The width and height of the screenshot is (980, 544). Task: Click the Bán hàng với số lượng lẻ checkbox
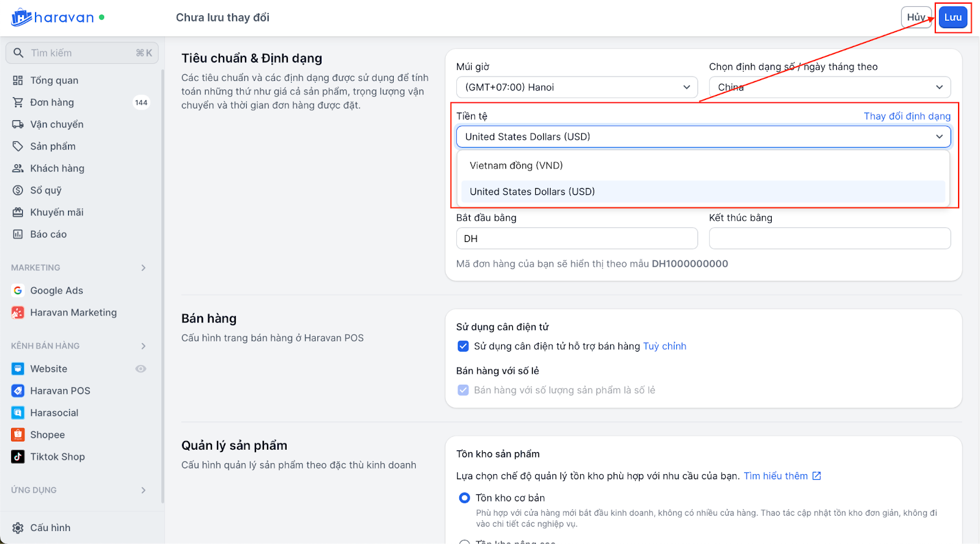click(464, 390)
